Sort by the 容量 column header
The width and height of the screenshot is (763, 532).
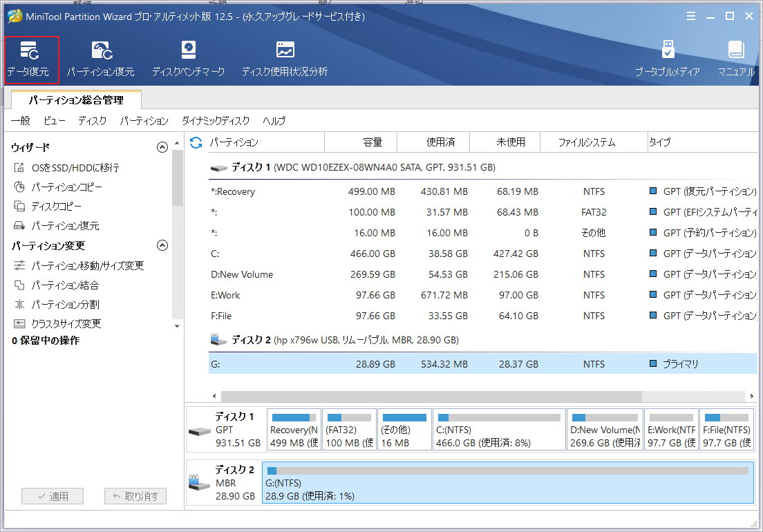click(361, 142)
